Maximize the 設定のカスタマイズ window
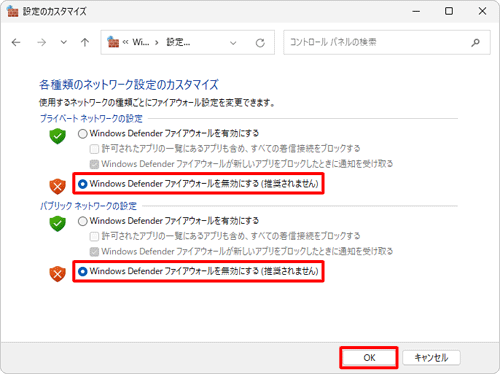This screenshot has width=500, height=374. (449, 11)
